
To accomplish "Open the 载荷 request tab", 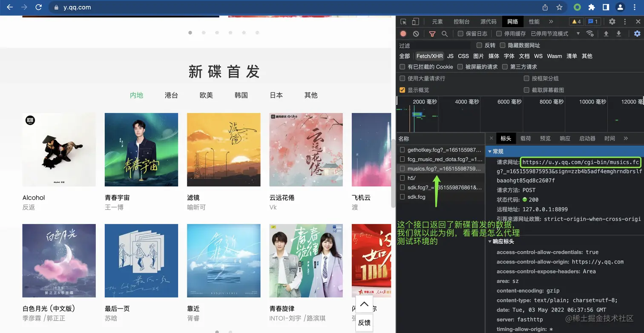I will 526,138.
